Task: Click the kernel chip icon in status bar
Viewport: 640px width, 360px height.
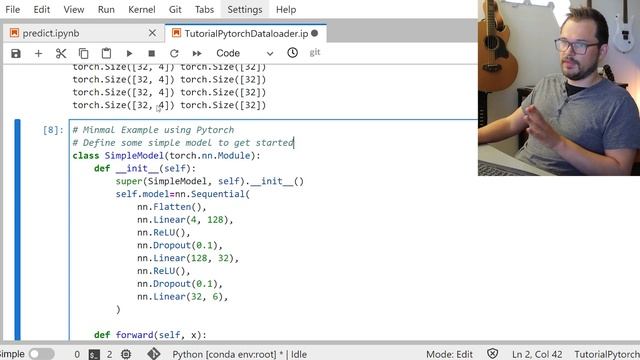Action: [x=126, y=354]
